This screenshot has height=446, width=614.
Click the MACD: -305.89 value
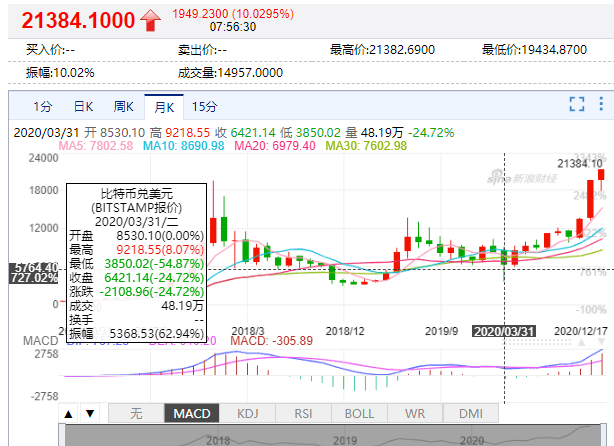tap(272, 341)
